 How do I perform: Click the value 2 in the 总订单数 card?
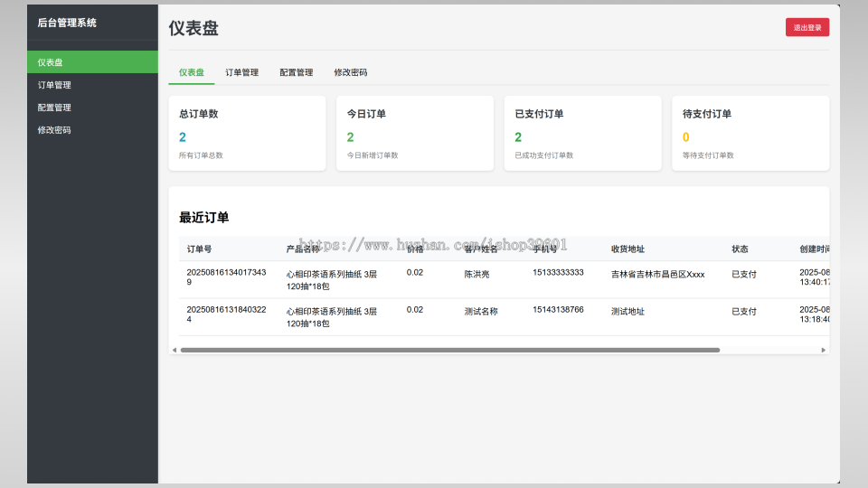[x=183, y=137]
